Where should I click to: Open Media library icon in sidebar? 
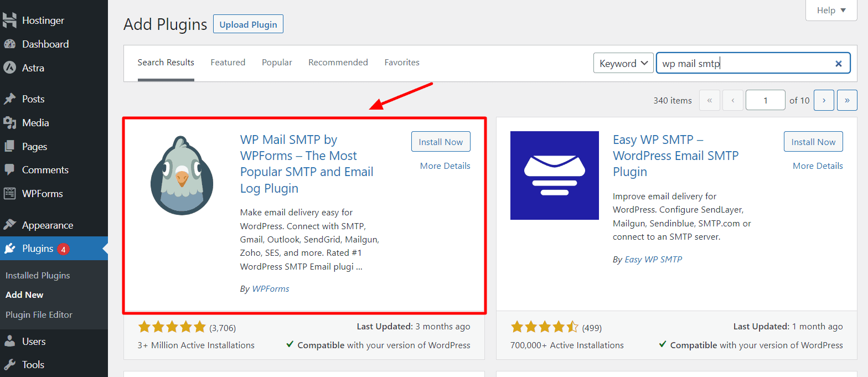click(9, 123)
